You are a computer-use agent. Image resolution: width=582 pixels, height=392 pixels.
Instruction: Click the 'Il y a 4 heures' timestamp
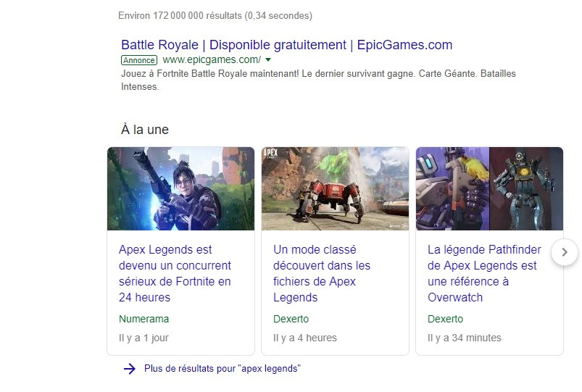305,338
